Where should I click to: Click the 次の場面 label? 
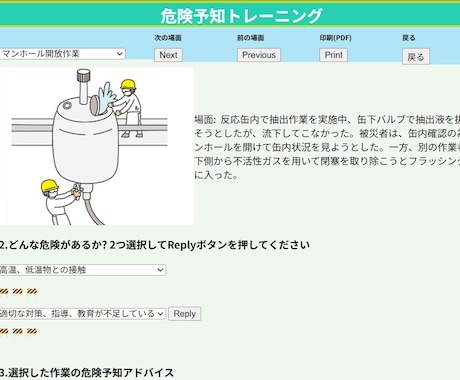pyautogui.click(x=168, y=38)
